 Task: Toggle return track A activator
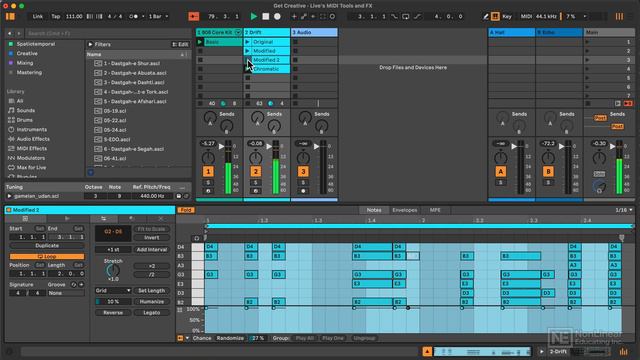tap(500, 171)
